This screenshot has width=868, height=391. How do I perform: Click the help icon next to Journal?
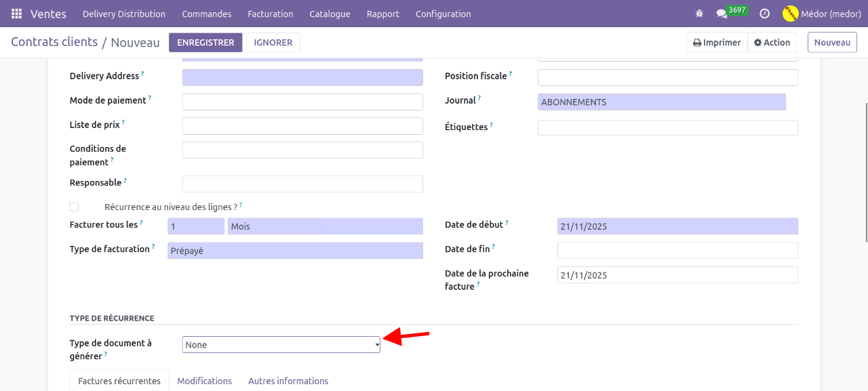[479, 98]
